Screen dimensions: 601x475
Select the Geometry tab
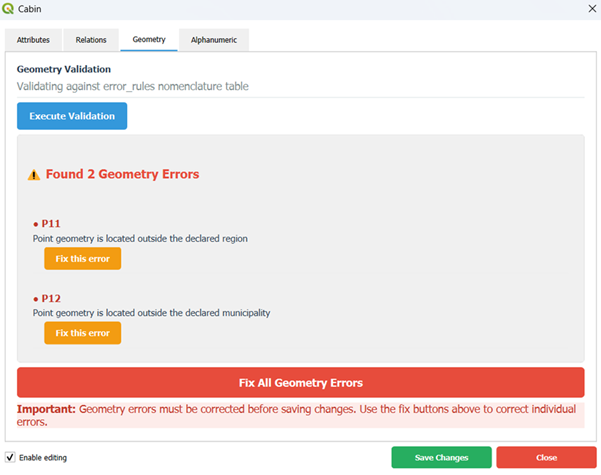tap(149, 40)
